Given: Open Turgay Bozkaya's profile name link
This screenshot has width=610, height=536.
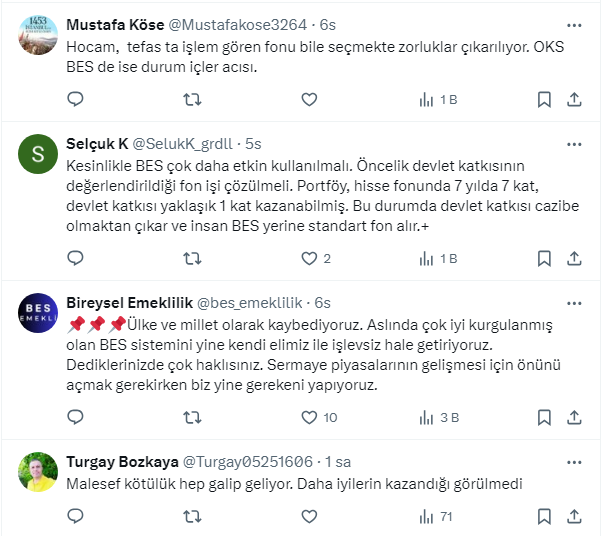Looking at the screenshot, I should [x=120, y=462].
